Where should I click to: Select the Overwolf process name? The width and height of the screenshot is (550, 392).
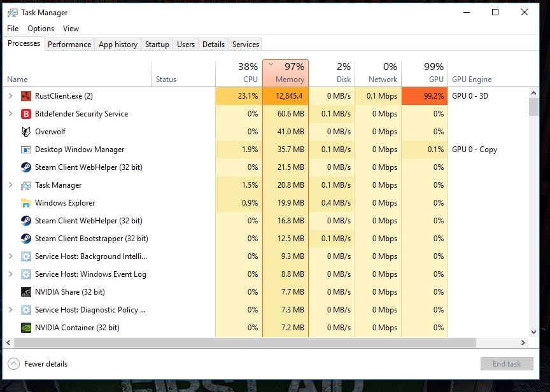[50, 132]
